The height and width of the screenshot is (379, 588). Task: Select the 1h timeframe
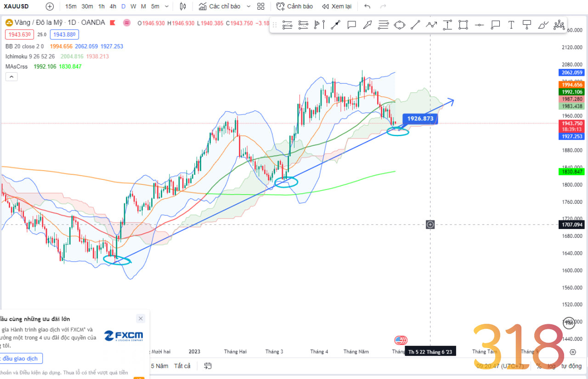click(x=102, y=6)
